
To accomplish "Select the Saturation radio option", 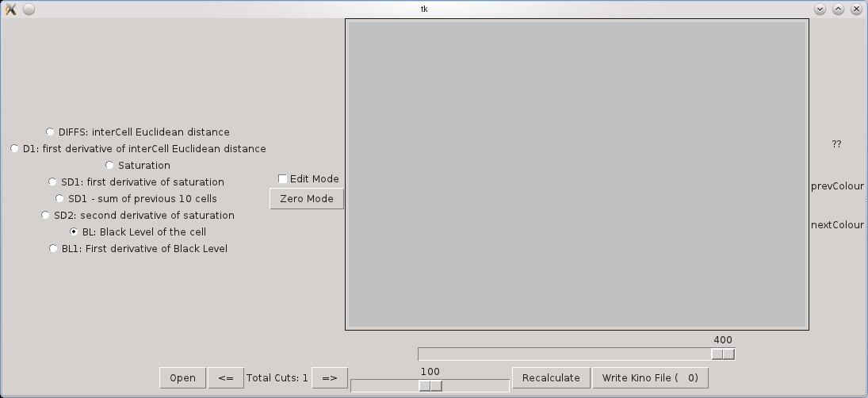I will pyautogui.click(x=110, y=166).
